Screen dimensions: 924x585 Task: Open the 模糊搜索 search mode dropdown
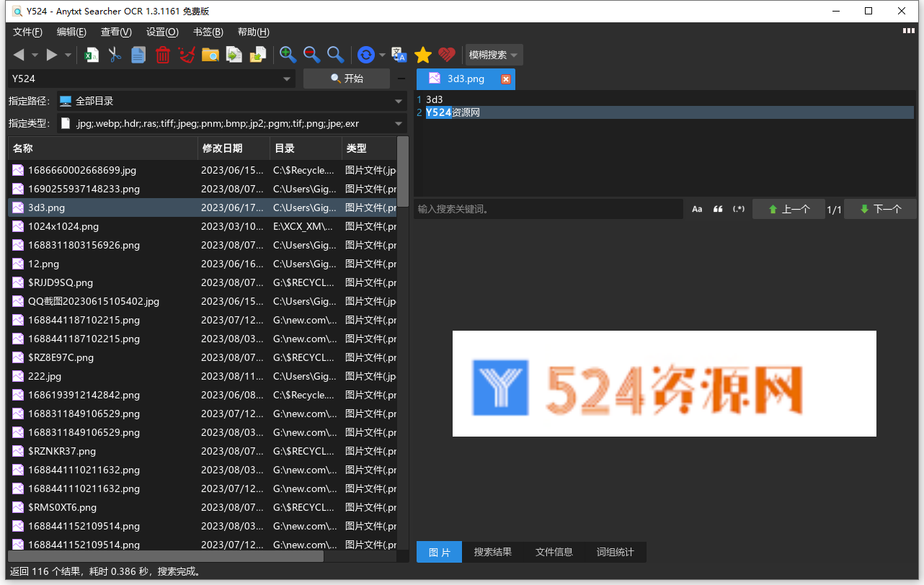pos(494,55)
